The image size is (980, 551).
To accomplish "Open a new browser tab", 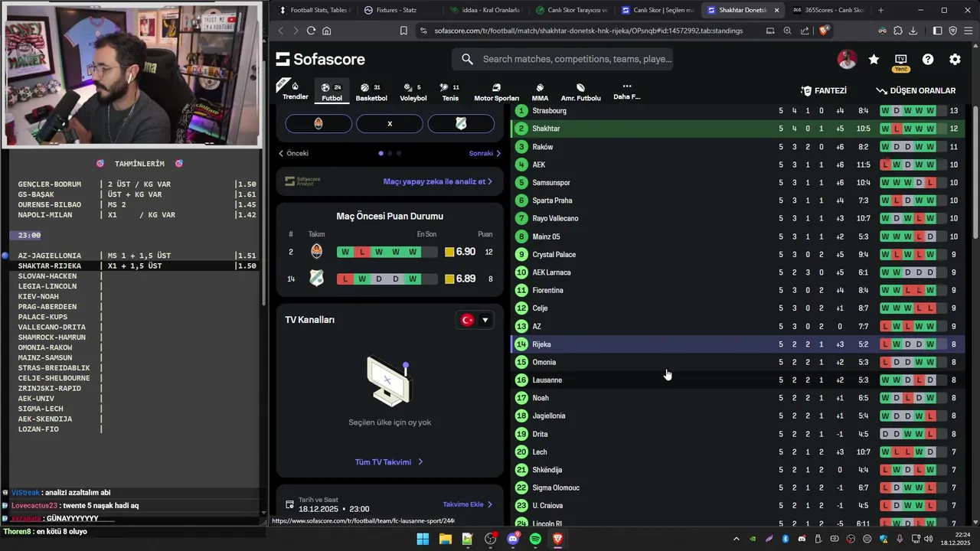I will (x=880, y=10).
